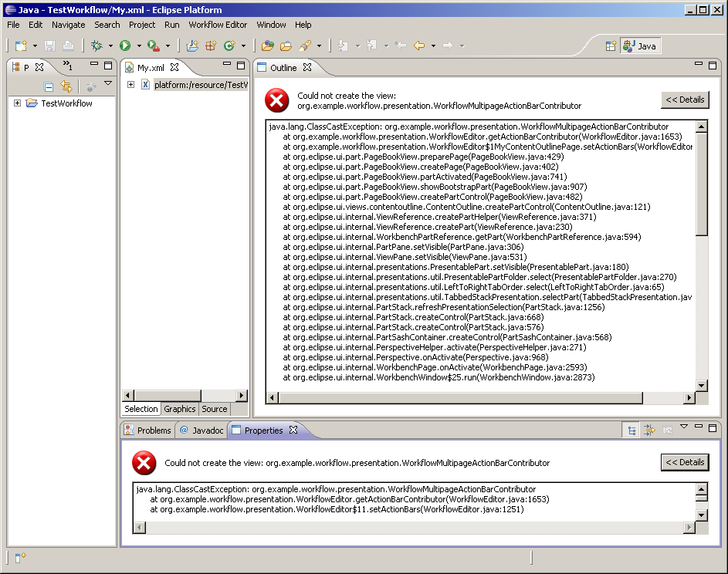This screenshot has width=728, height=574.
Task: Click Collapse All in Package Explorer
Action: pyautogui.click(x=49, y=87)
